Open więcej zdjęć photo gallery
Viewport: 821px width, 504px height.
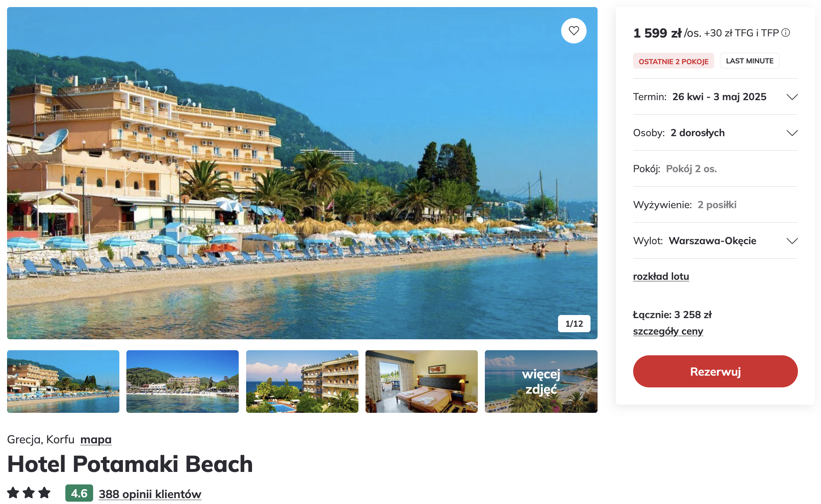tap(541, 382)
